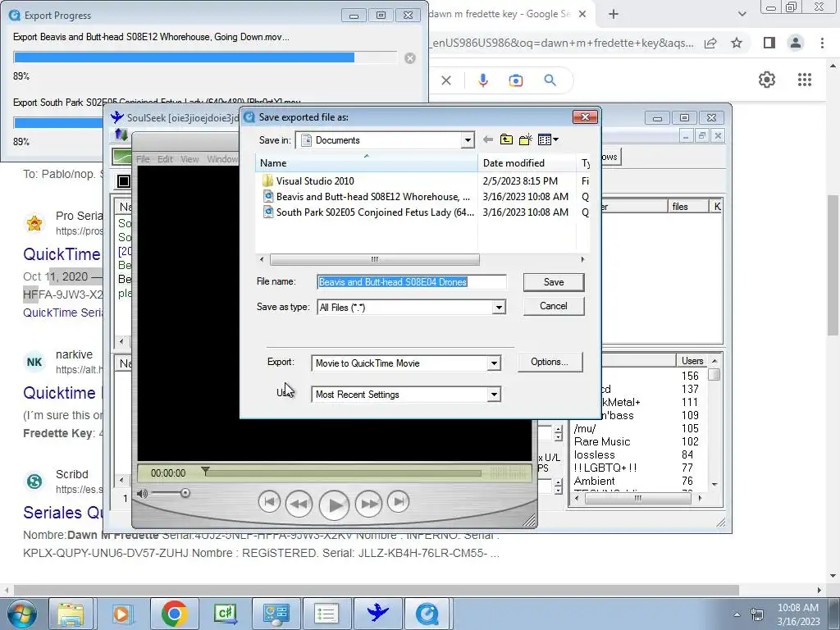840x630 pixels.
Task: Open QuickTime Window menu
Action: (x=222, y=159)
